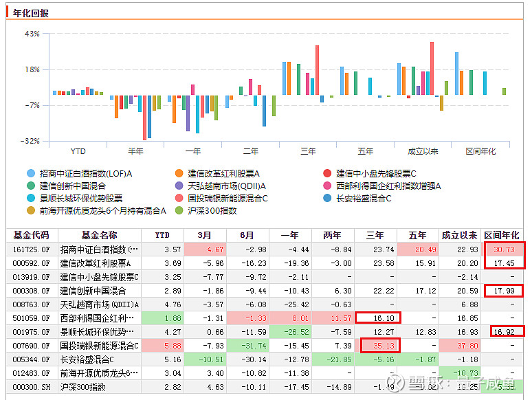
Task: Click index code 000300.SH
Action: [x=31, y=387]
